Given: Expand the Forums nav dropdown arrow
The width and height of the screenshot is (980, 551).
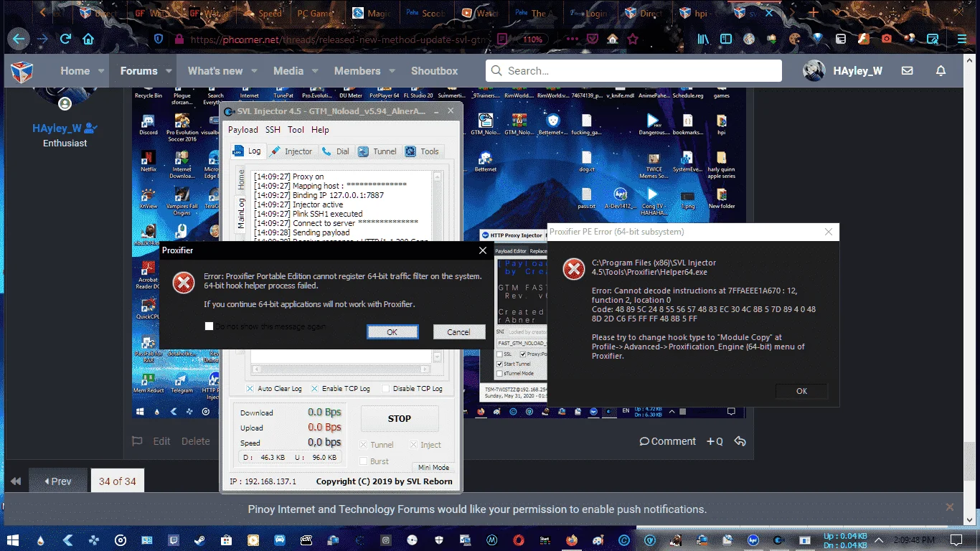Looking at the screenshot, I should click(x=169, y=71).
